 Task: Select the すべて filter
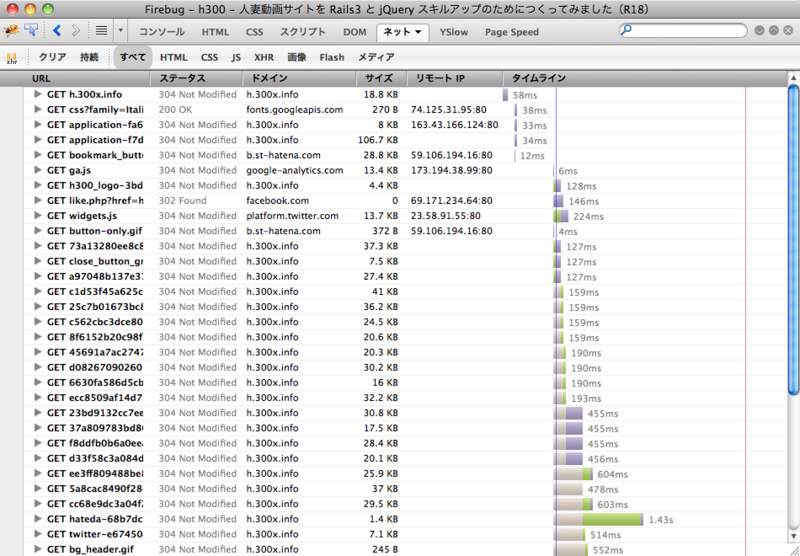(133, 57)
